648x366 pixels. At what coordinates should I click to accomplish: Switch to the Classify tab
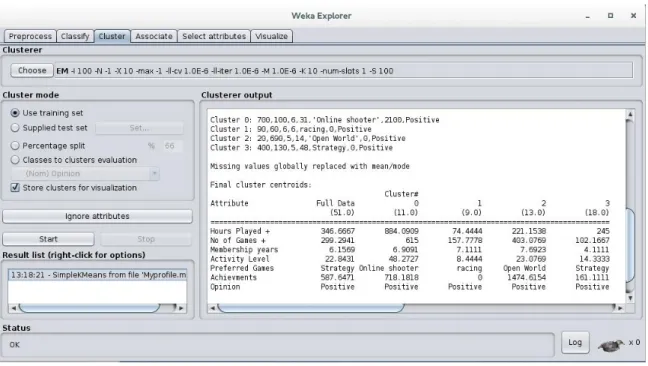(75, 36)
